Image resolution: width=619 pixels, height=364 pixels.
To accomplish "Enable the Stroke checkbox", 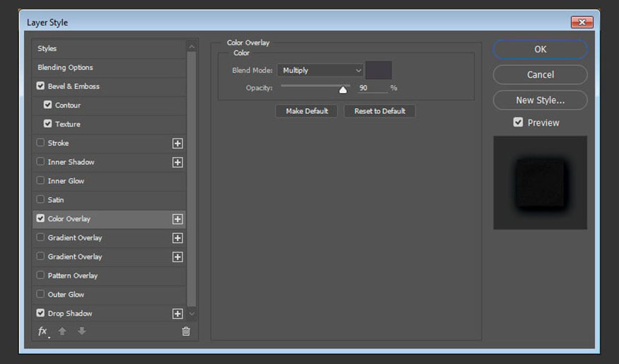I will [x=40, y=143].
